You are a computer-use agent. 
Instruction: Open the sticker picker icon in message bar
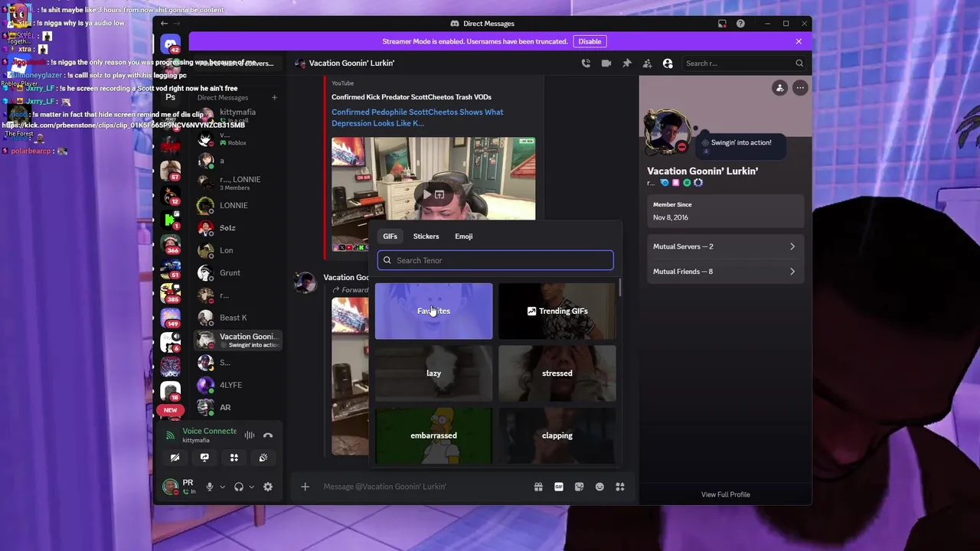click(580, 487)
